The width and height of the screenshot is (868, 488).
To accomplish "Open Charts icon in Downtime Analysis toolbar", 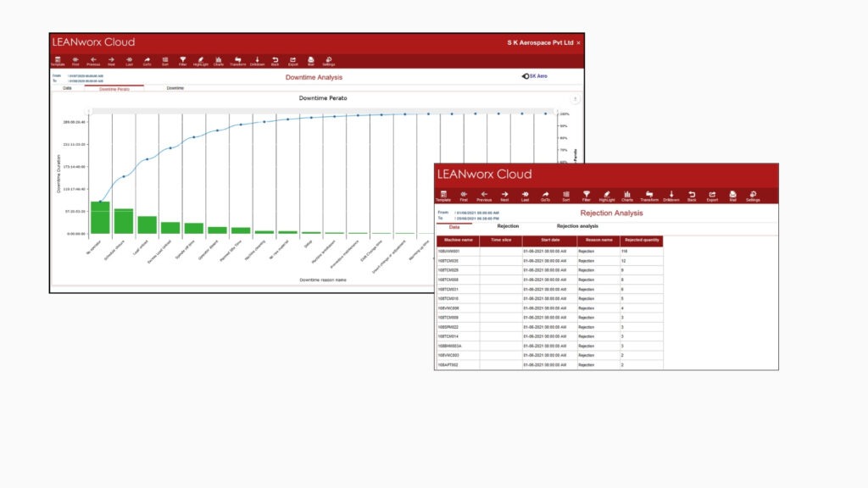I will pyautogui.click(x=219, y=61).
